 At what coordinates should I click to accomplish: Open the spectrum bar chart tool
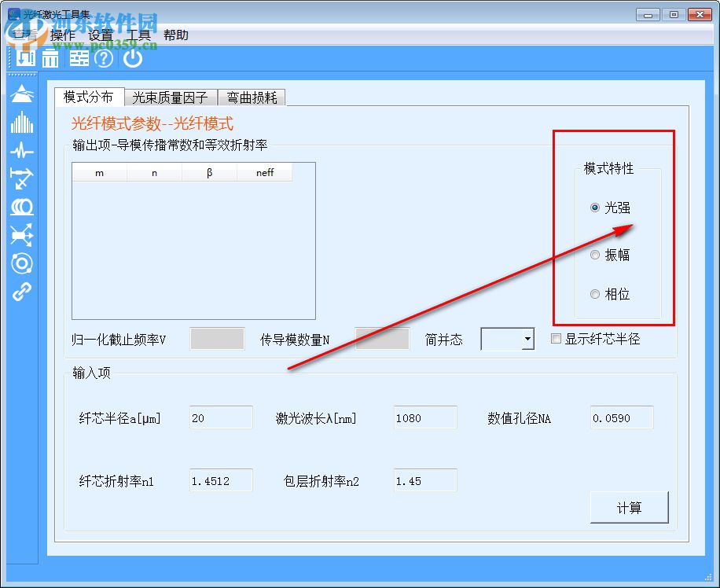tap(21, 123)
